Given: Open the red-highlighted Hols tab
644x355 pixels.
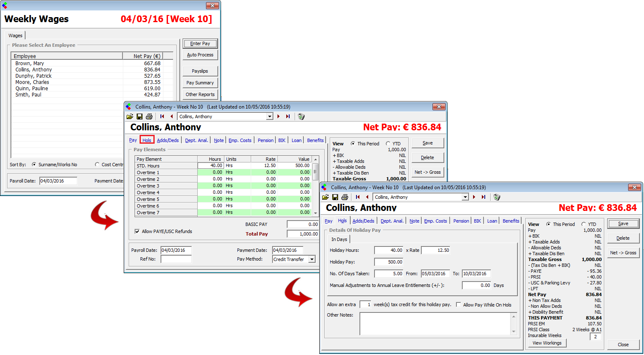Looking at the screenshot, I should point(147,140).
